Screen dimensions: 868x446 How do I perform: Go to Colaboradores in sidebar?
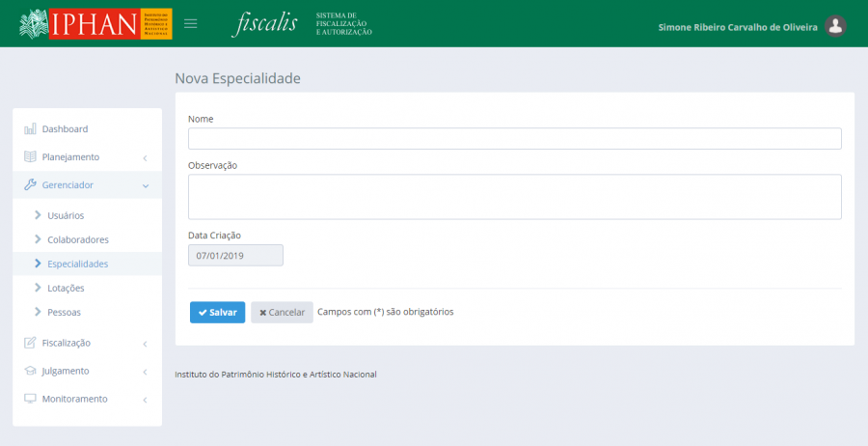tap(77, 239)
